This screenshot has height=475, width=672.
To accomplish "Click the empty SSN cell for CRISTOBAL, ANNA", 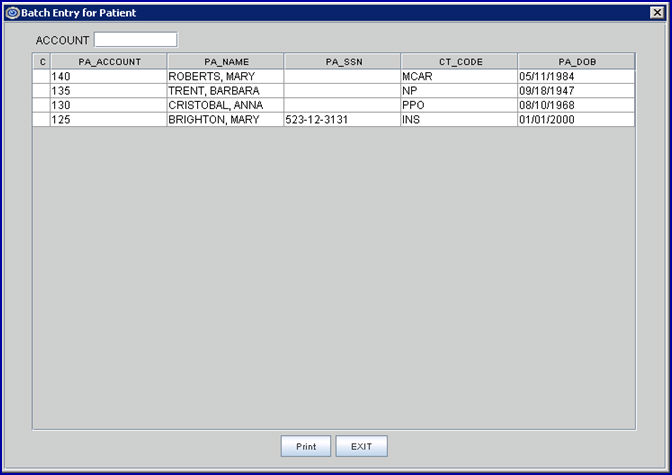I will [342, 105].
